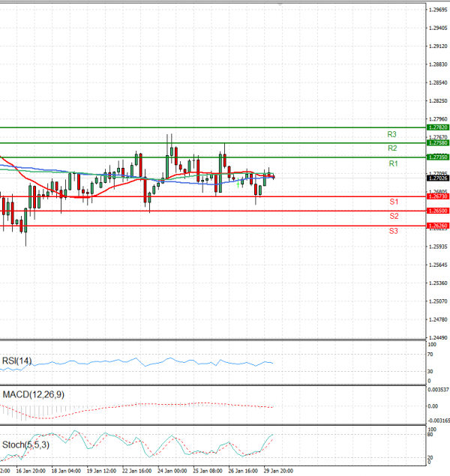450x476 pixels.
Task: Select the red 1.26730 price tag
Action: tap(438, 196)
